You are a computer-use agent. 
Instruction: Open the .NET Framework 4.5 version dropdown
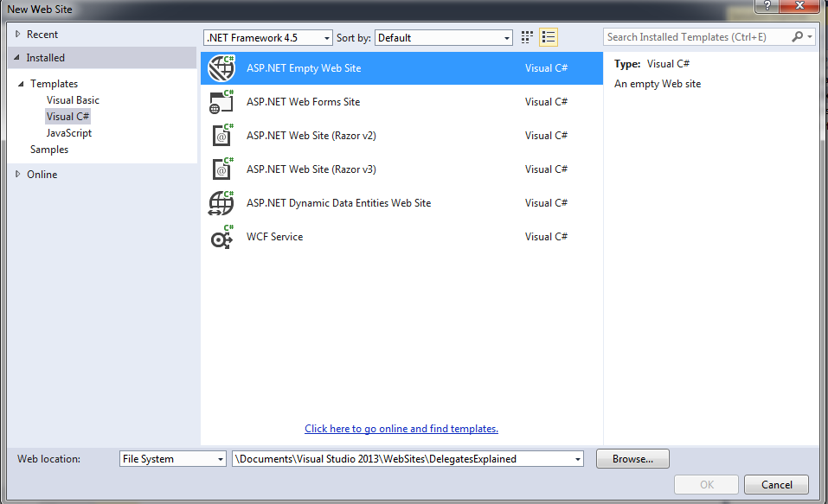(268, 38)
